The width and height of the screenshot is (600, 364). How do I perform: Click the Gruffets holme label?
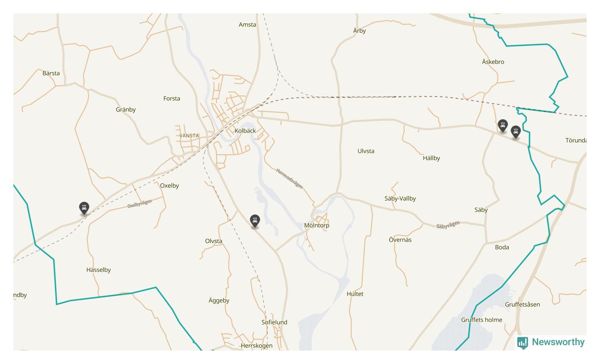point(482,320)
